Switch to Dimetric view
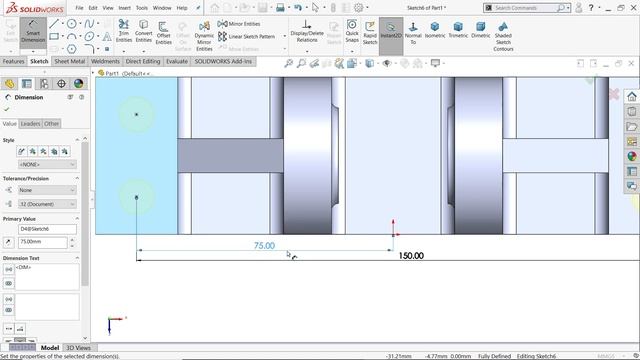The image size is (640, 360). pos(481,31)
